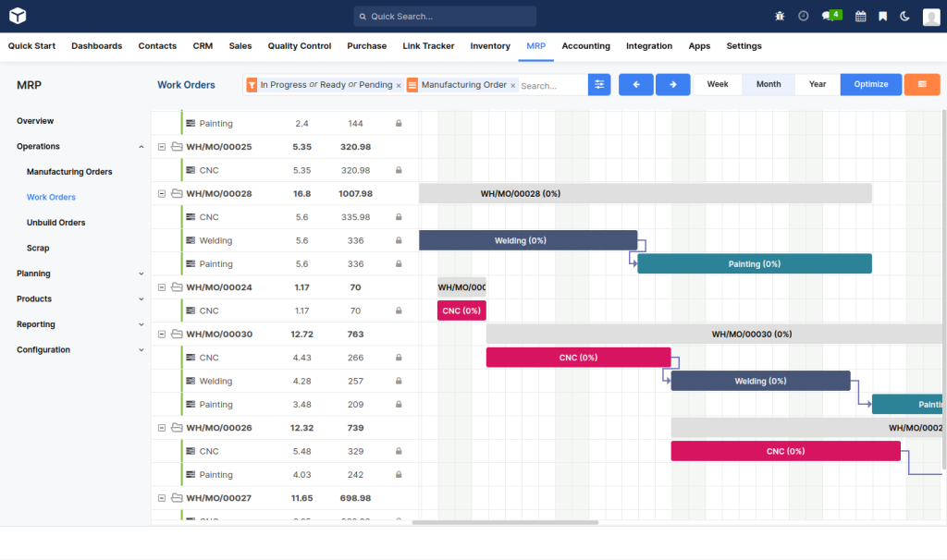Open the Inventory menu
The image size is (947, 560).
tap(490, 46)
